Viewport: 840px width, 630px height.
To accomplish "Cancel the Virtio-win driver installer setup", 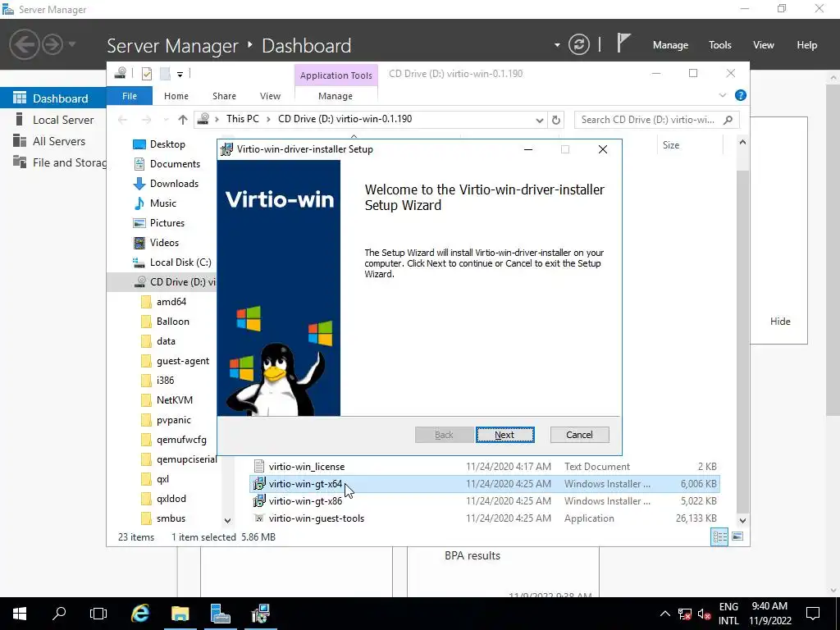I will [x=579, y=435].
